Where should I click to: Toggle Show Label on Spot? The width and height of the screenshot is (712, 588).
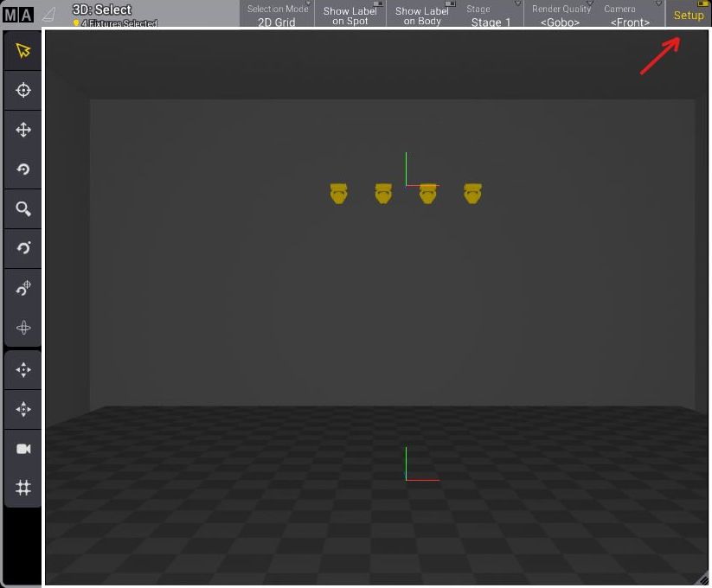tap(350, 15)
